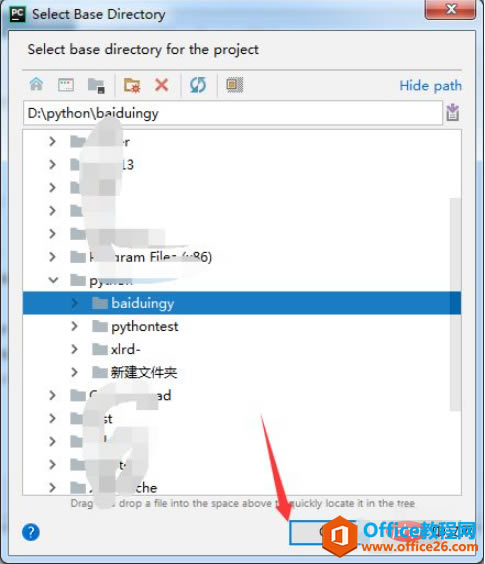
Task: Expand the xlrd- folder chevron
Action: coord(74,349)
